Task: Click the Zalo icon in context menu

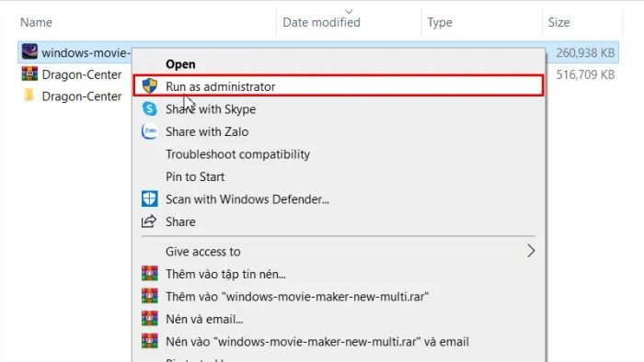Action: [149, 131]
